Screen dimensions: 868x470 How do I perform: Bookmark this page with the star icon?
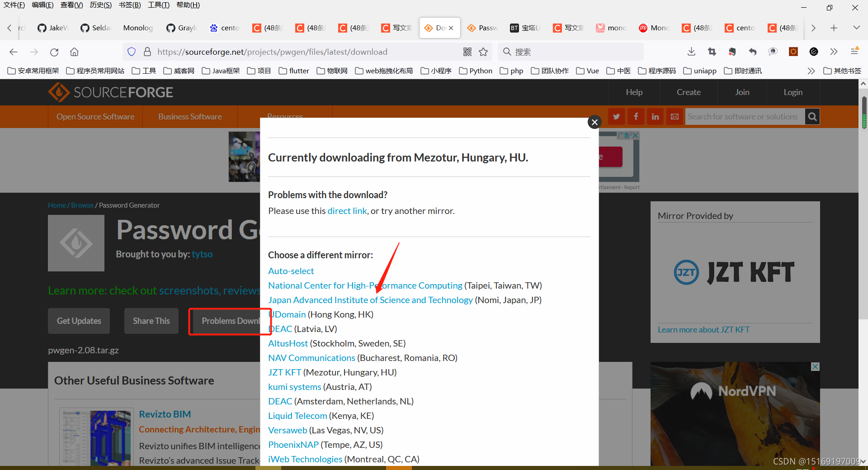click(x=483, y=52)
